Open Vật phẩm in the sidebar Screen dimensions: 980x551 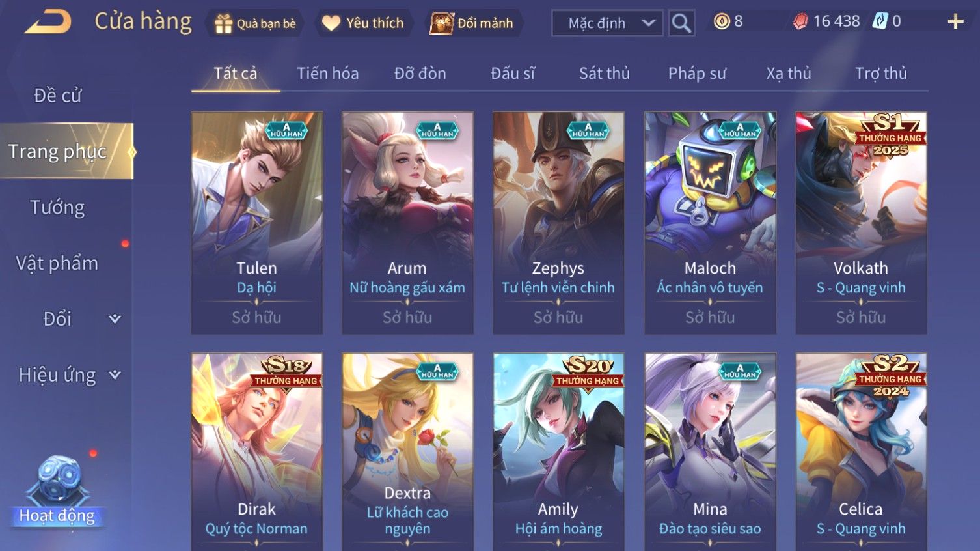point(57,263)
